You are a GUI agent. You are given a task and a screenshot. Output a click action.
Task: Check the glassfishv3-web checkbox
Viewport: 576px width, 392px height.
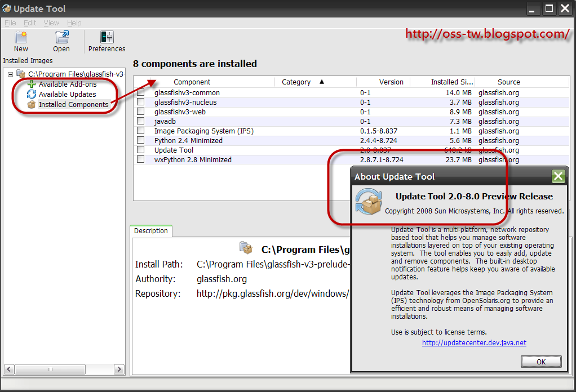click(x=141, y=111)
